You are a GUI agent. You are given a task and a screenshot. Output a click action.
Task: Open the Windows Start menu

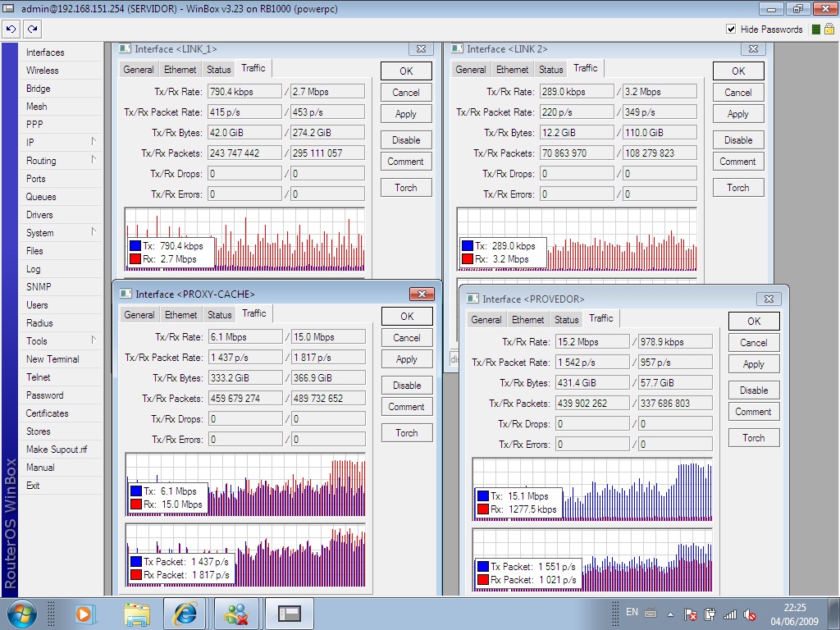(x=21, y=614)
